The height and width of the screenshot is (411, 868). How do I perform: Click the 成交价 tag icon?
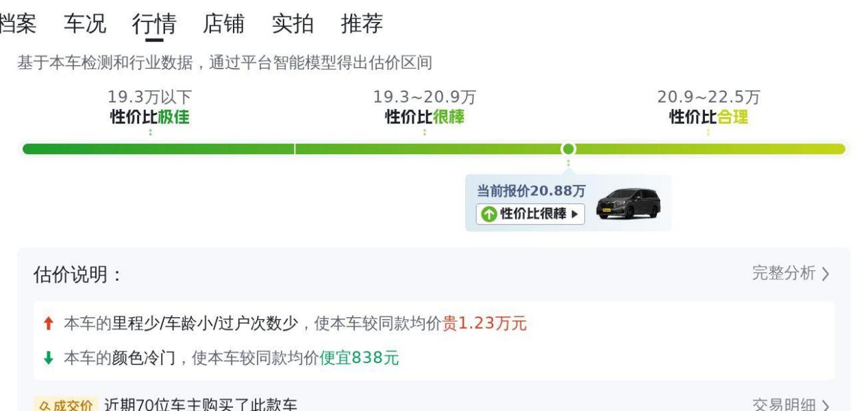point(66,405)
